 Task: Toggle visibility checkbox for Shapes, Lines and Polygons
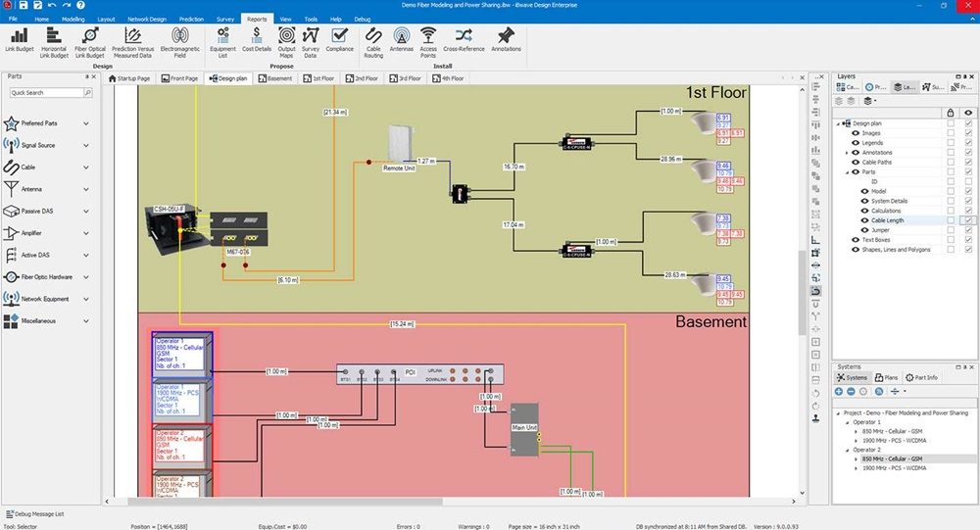968,250
